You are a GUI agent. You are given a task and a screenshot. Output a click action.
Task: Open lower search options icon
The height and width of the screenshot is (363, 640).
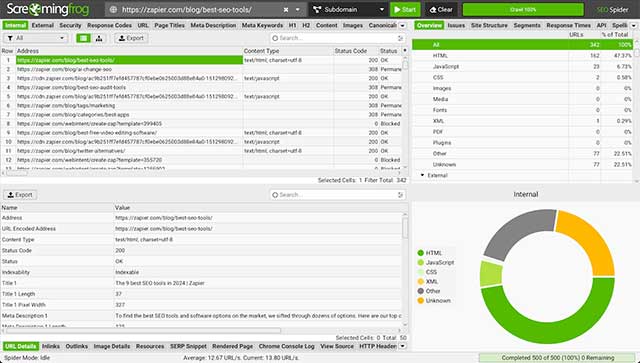pos(400,195)
